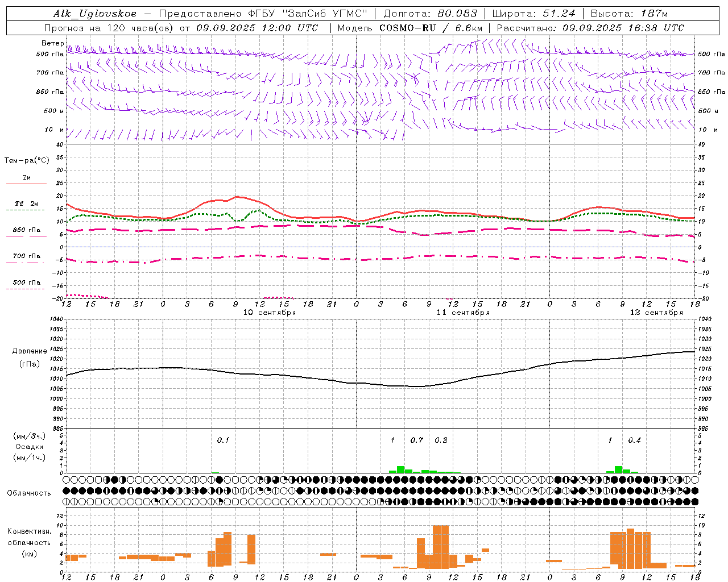
Task: Select the Давление panel label
Action: point(30,351)
